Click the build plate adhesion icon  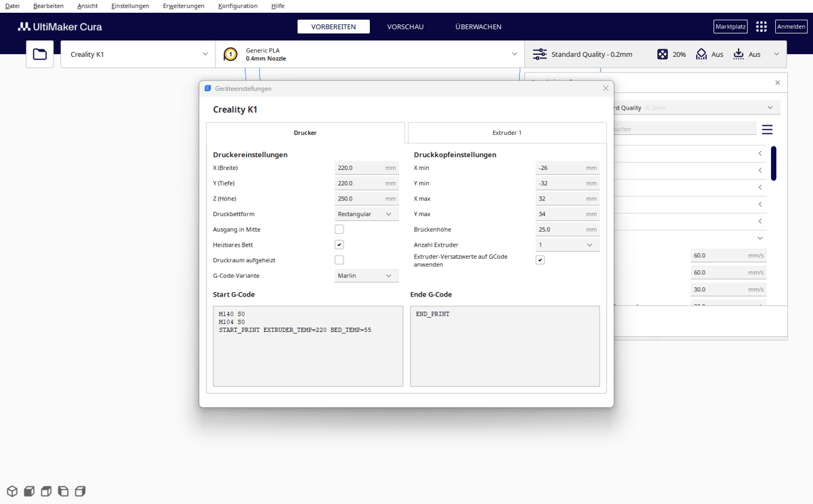coord(738,54)
